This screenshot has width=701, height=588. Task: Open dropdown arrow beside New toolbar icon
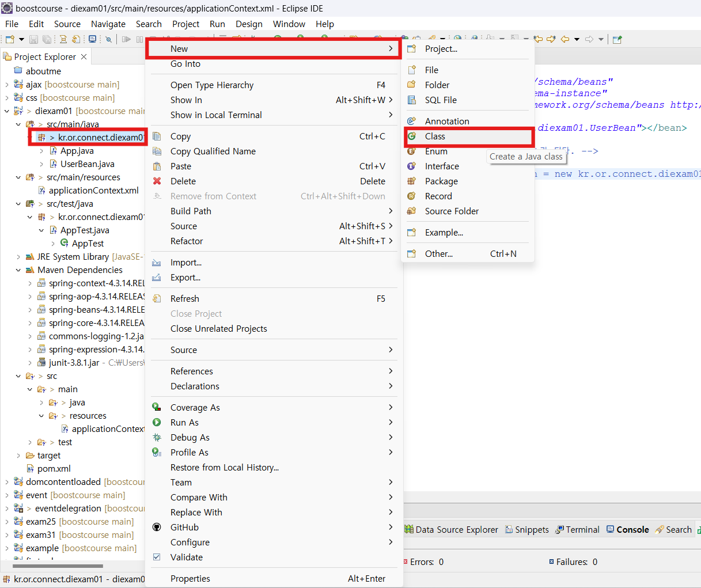(21, 39)
